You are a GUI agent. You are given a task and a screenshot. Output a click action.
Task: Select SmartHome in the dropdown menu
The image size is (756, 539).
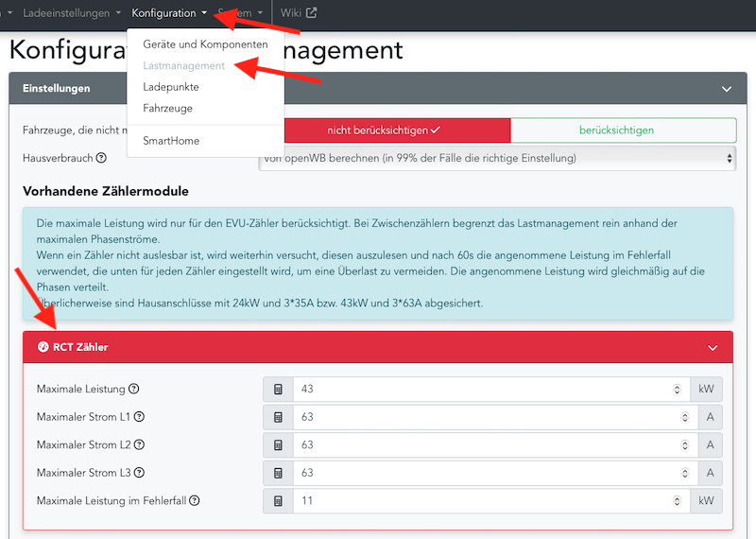tap(171, 141)
